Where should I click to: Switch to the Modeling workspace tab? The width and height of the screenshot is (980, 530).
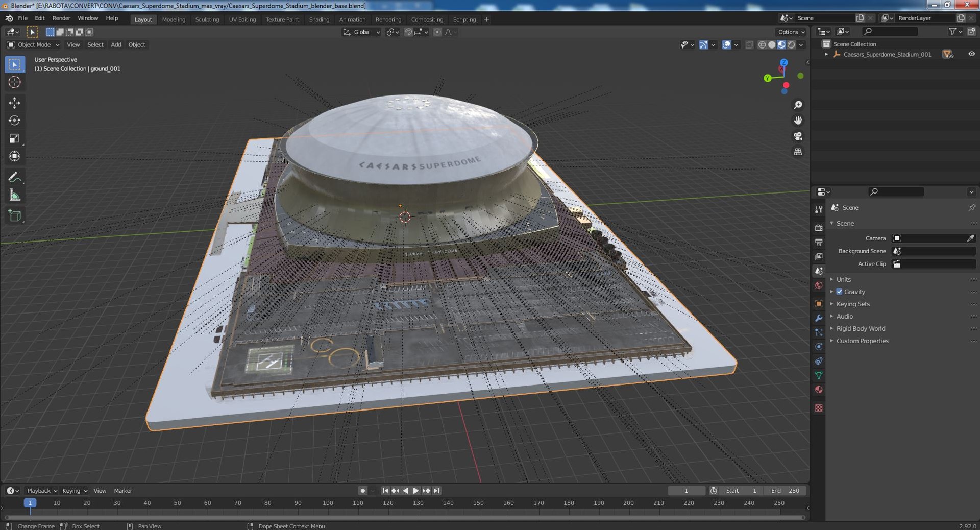[174, 19]
